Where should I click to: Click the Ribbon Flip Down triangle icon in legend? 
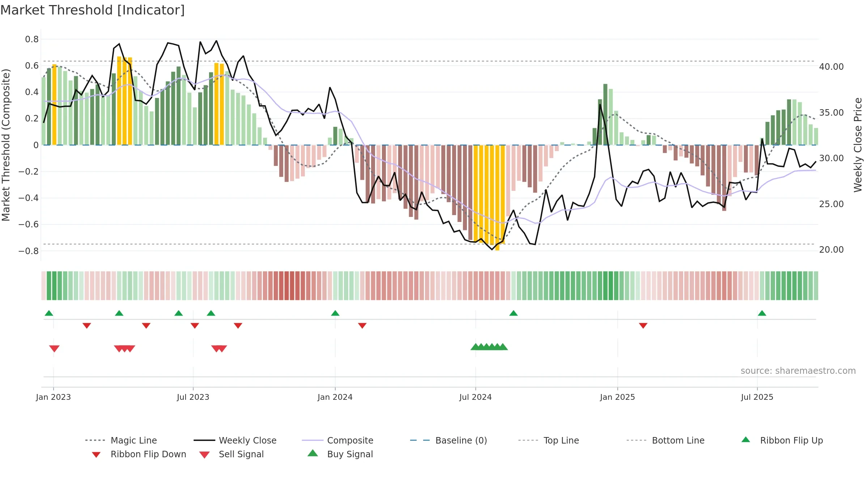tap(96, 455)
